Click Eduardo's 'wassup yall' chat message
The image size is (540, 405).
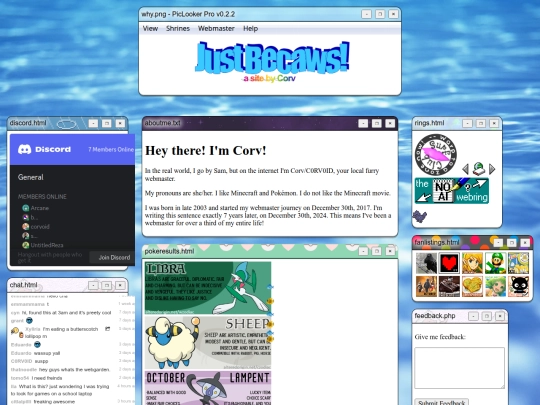(47, 353)
